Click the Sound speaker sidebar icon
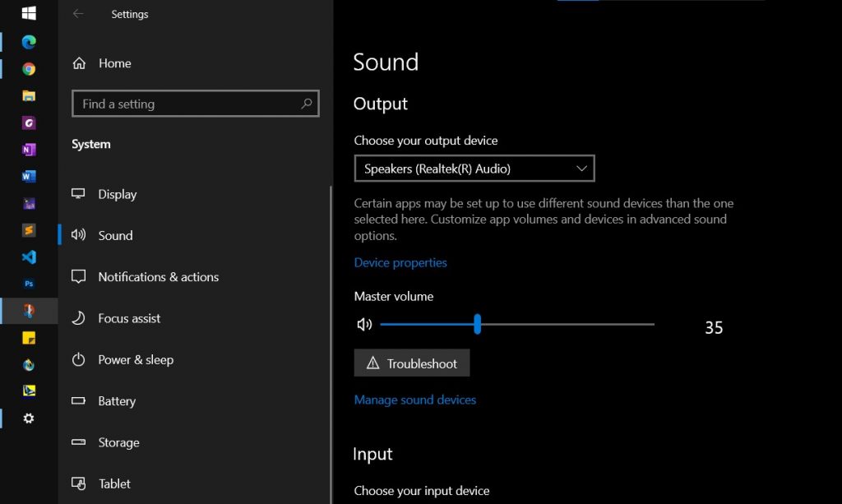842x504 pixels. coord(78,234)
